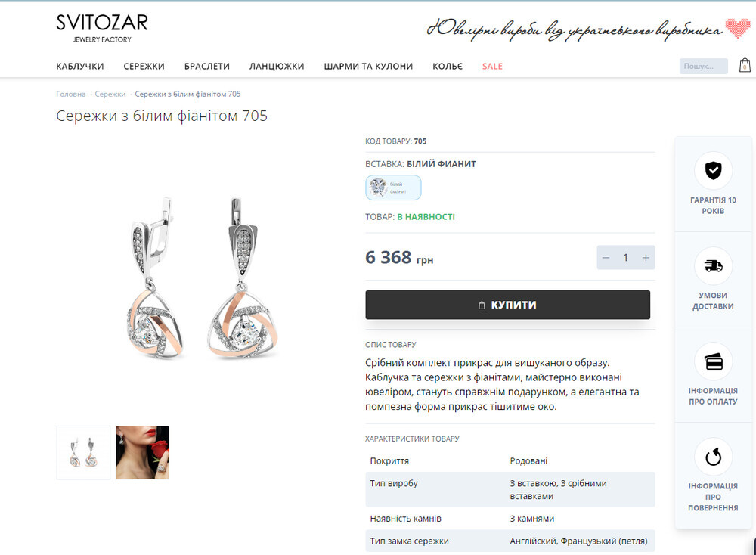
Task: Decrease quantity with the minus button
Action: (x=606, y=258)
